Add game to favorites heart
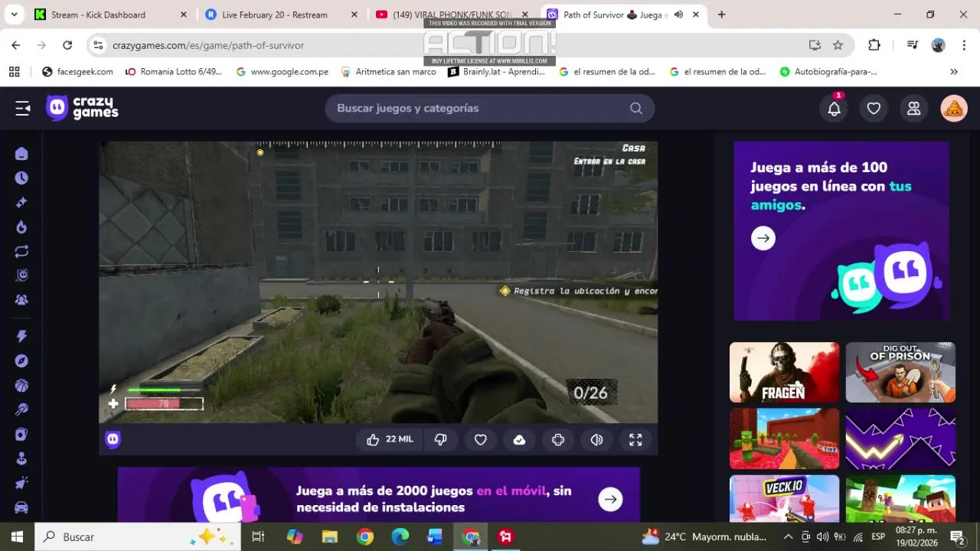980x551 pixels. (481, 439)
